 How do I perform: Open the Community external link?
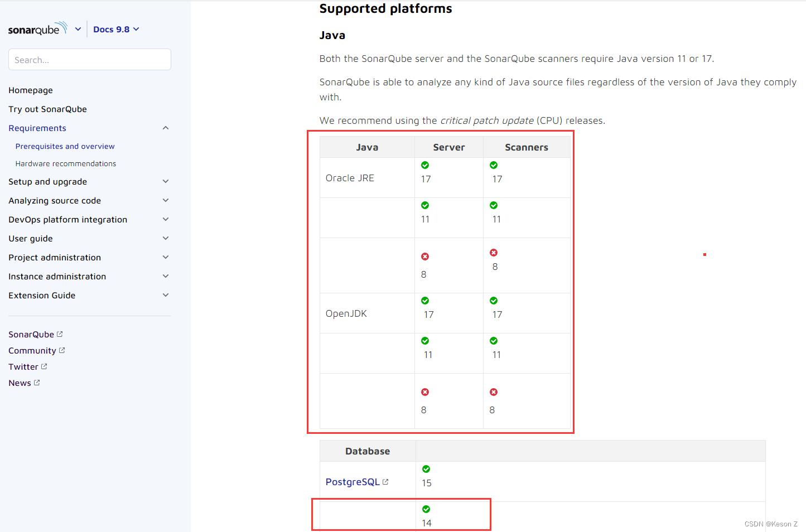click(32, 351)
